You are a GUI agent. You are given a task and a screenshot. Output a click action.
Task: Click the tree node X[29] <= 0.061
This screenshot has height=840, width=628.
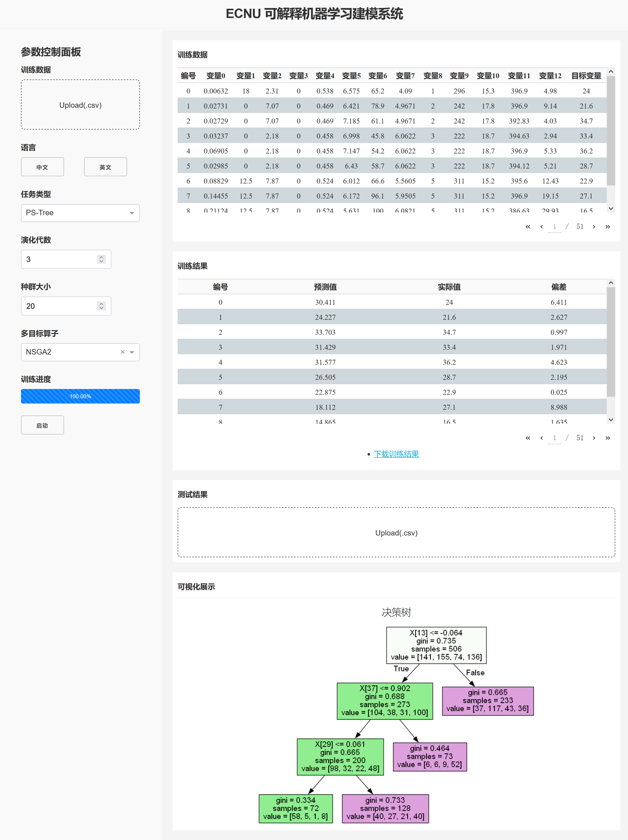340,757
